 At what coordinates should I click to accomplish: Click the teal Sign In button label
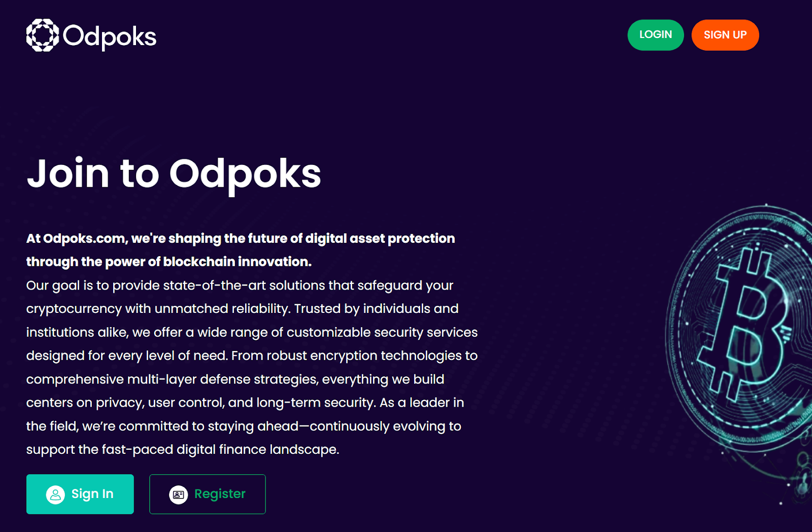tap(92, 494)
